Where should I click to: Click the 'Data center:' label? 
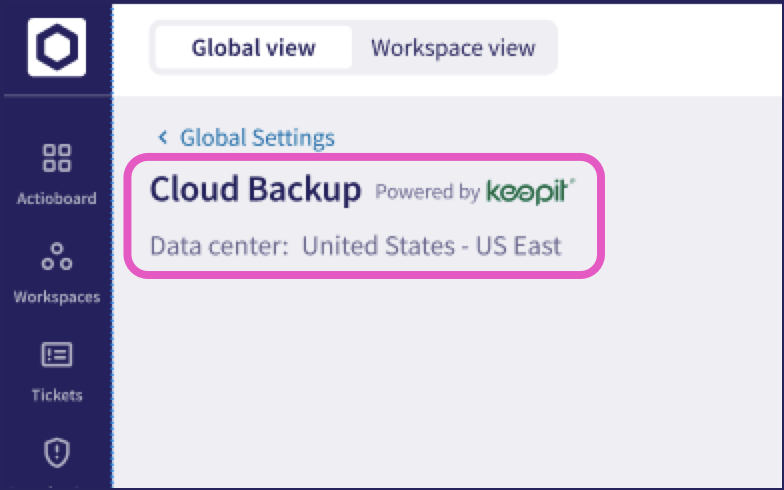point(220,246)
